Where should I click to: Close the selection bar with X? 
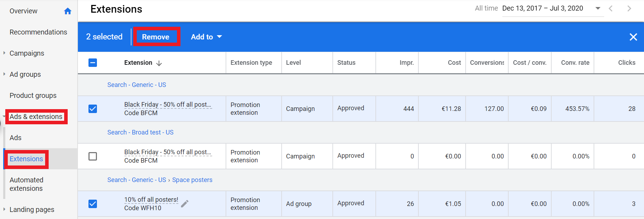tap(633, 37)
